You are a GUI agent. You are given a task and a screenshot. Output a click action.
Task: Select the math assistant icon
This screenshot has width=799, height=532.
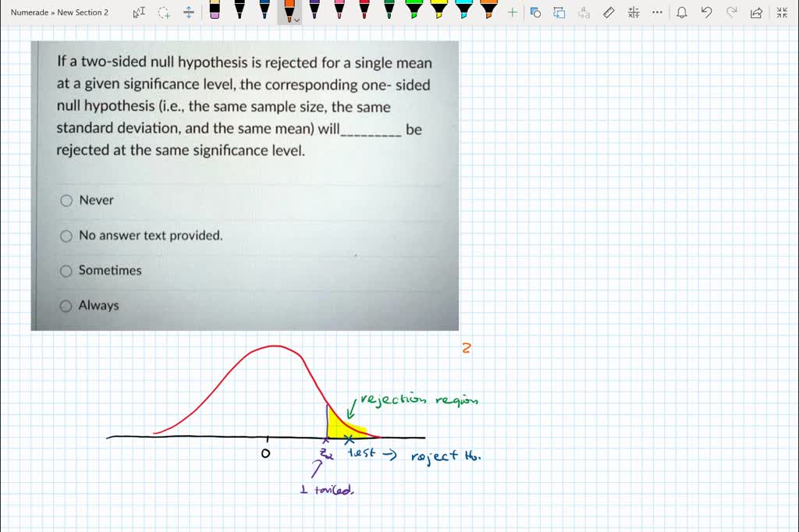tap(634, 12)
